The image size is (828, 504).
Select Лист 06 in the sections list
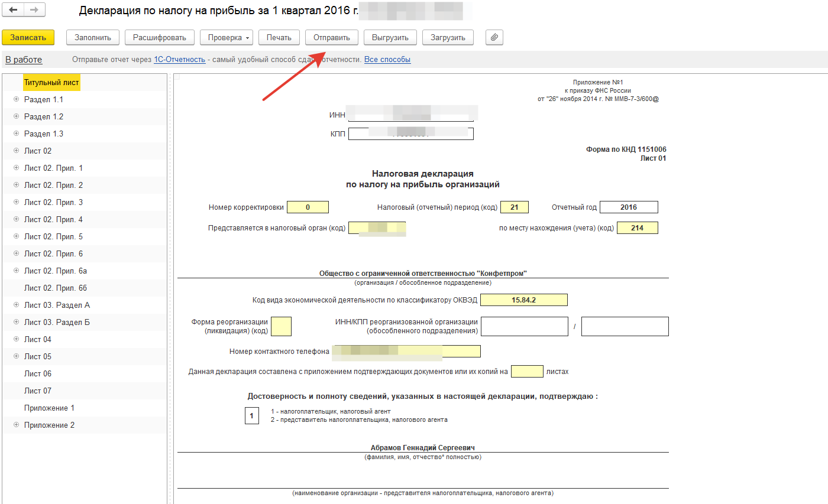click(38, 373)
